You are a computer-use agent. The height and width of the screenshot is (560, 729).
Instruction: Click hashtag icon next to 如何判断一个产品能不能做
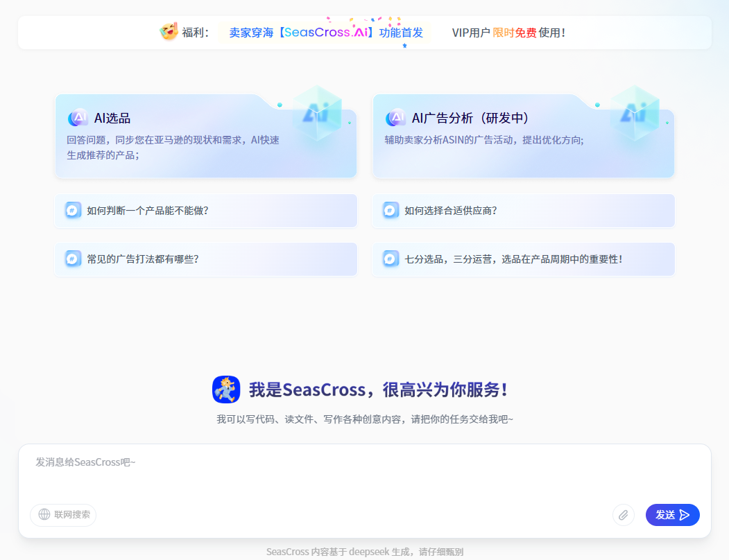click(73, 210)
